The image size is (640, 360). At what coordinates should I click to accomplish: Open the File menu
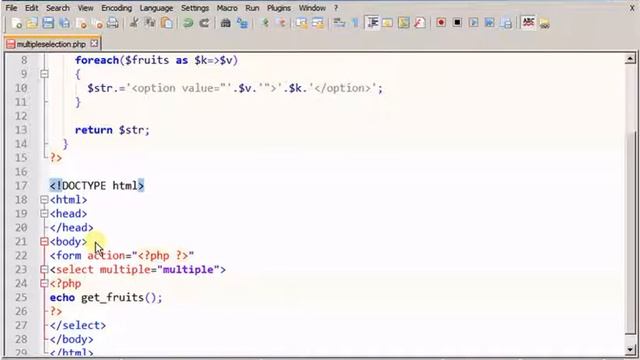click(11, 8)
